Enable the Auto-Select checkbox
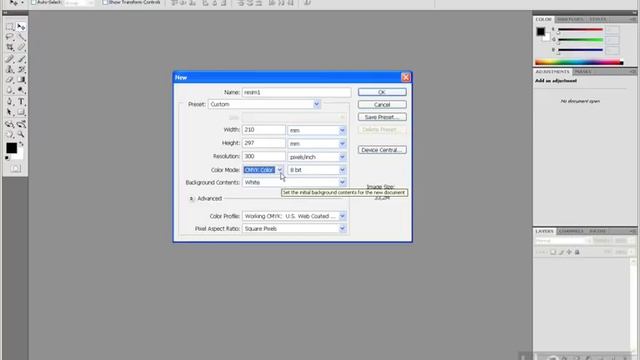The image size is (640, 360). [x=34, y=2]
